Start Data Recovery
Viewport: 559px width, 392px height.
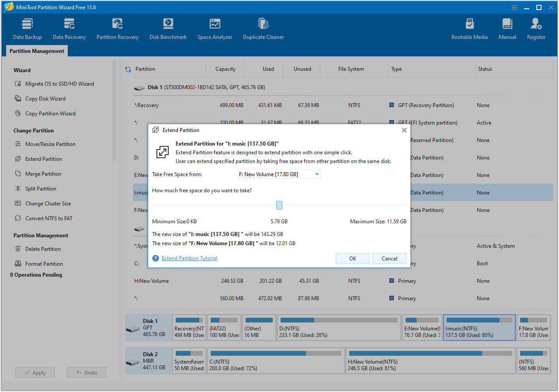click(69, 27)
